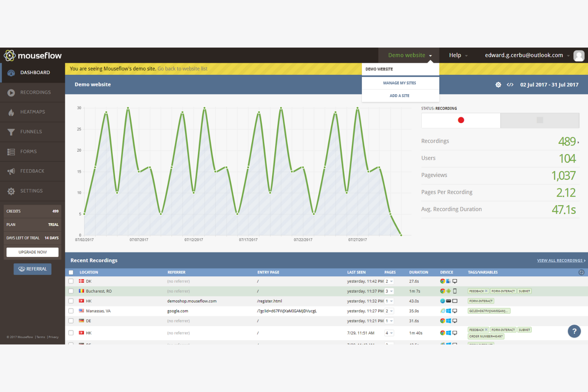Viewport: 588px width, 392px height.
Task: Sort table by Location column header
Action: (x=89, y=272)
